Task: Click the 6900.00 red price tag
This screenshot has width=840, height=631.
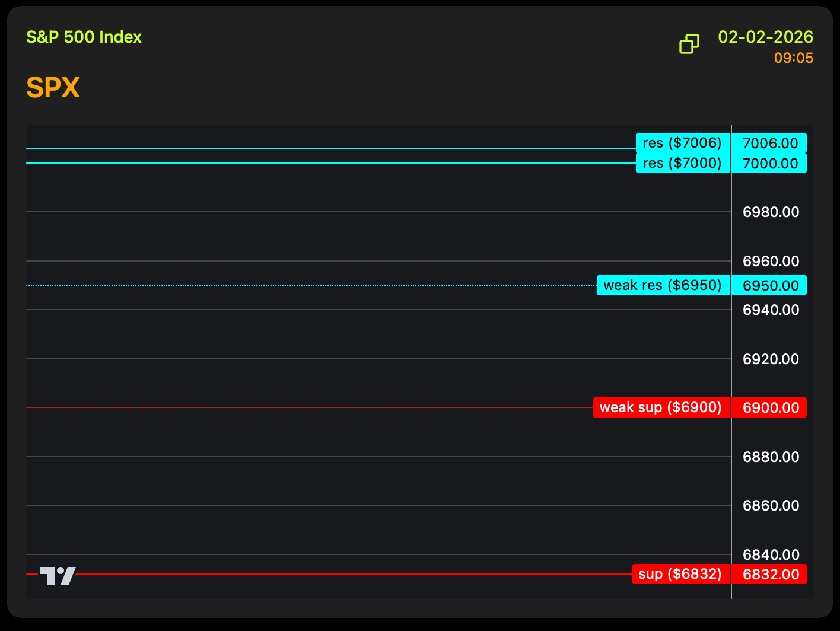Action: [x=769, y=407]
